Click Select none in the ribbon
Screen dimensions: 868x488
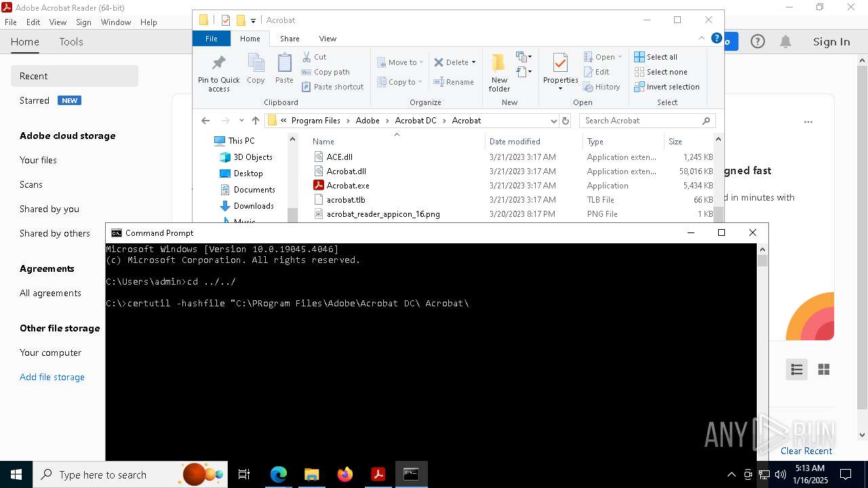click(660, 72)
